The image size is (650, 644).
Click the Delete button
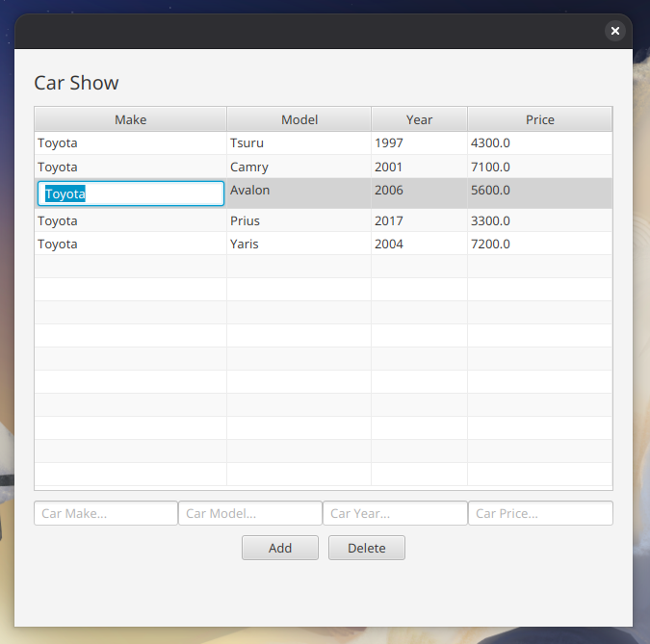coord(367,548)
